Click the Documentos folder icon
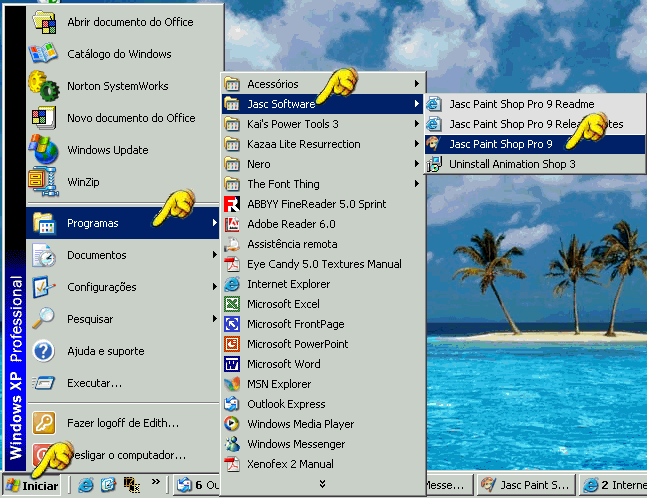The height and width of the screenshot is (498, 647). coord(43,255)
